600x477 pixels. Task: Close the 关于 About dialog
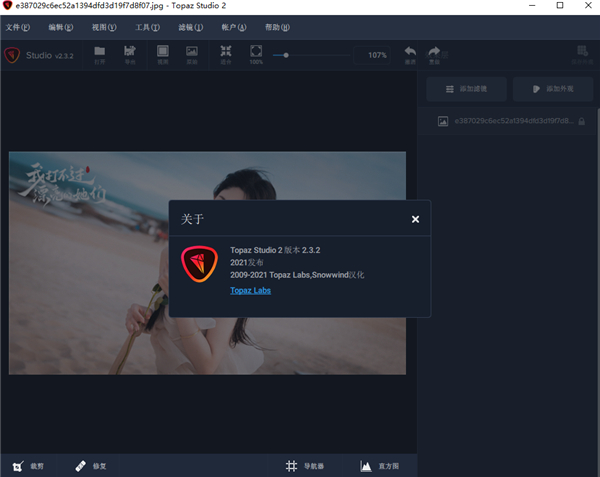pyautogui.click(x=415, y=218)
